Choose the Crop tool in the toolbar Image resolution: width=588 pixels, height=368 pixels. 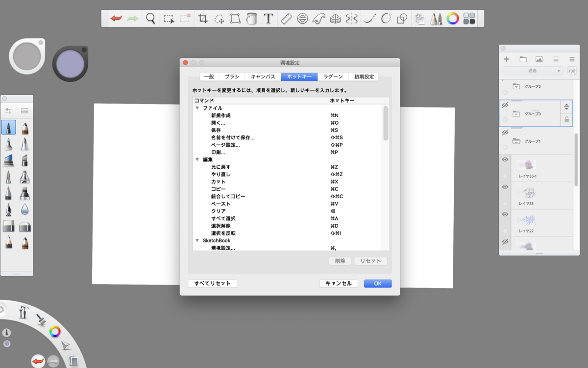[203, 19]
